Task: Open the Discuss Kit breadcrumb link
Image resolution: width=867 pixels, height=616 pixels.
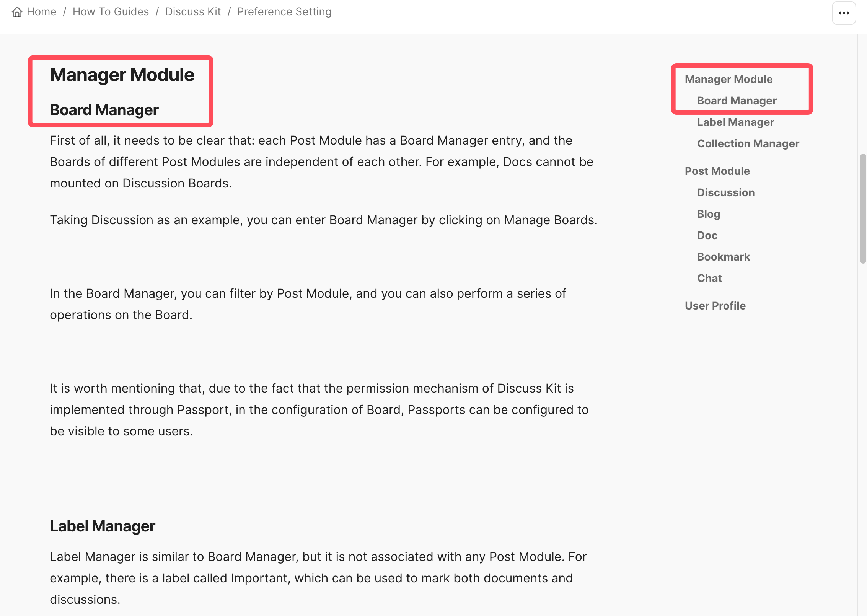Action: [x=193, y=12]
